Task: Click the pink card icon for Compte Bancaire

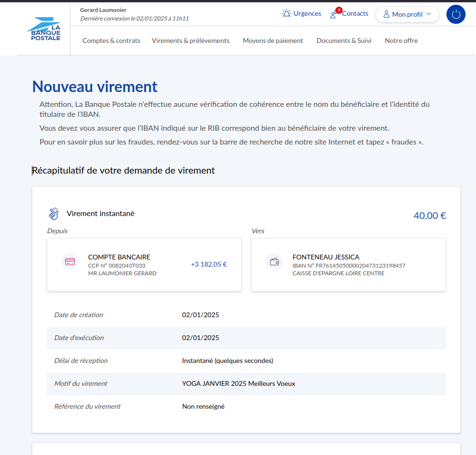Action: [x=70, y=261]
